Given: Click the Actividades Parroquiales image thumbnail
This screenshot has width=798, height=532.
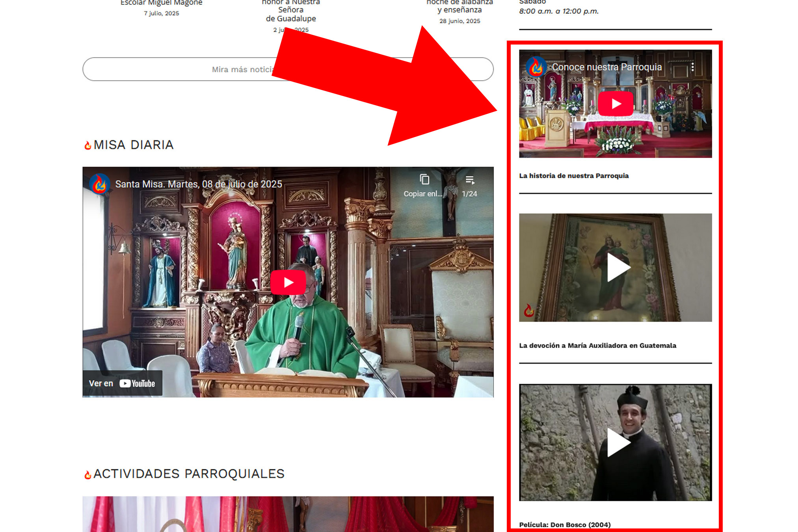Looking at the screenshot, I should click(288, 514).
